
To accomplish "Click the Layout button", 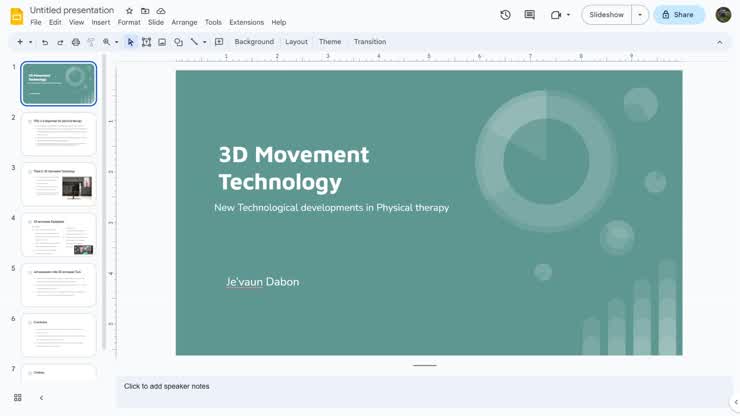I will (296, 42).
